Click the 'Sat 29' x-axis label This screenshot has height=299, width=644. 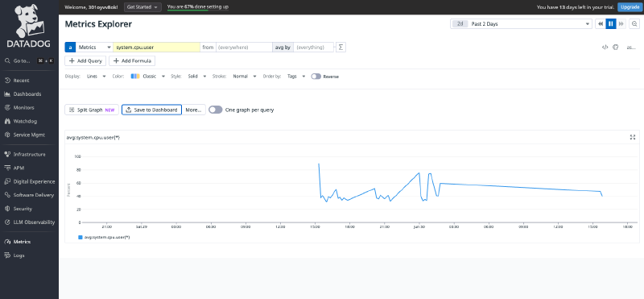click(142, 226)
